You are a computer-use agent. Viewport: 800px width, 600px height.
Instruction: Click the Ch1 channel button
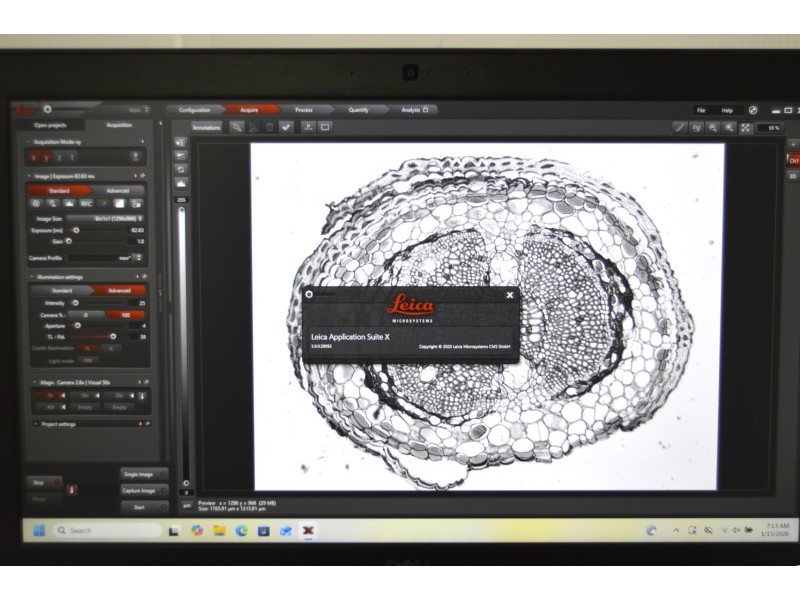793,160
